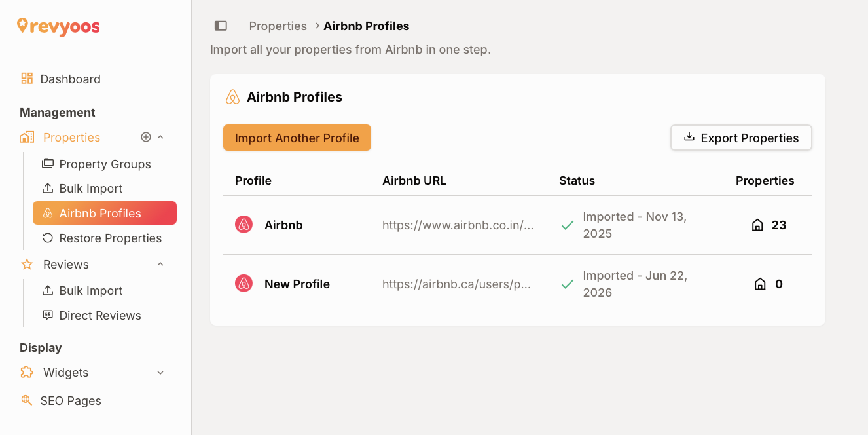Click the property count 0
Viewport: 868px width, 435px height.
(x=779, y=284)
